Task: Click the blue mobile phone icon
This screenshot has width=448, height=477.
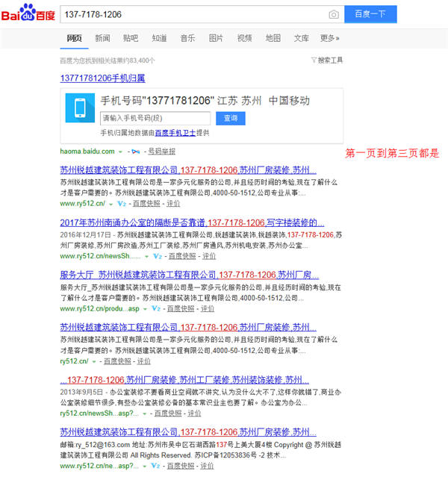Action: point(80,107)
